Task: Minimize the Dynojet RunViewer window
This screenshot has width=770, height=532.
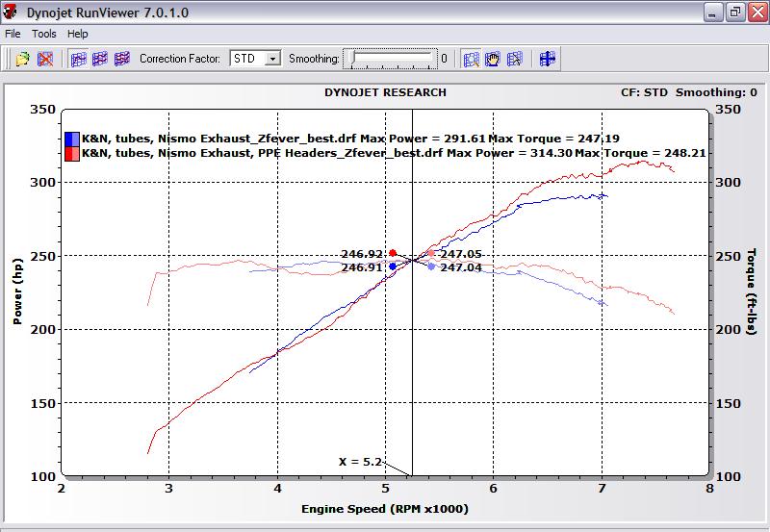Action: (713, 13)
